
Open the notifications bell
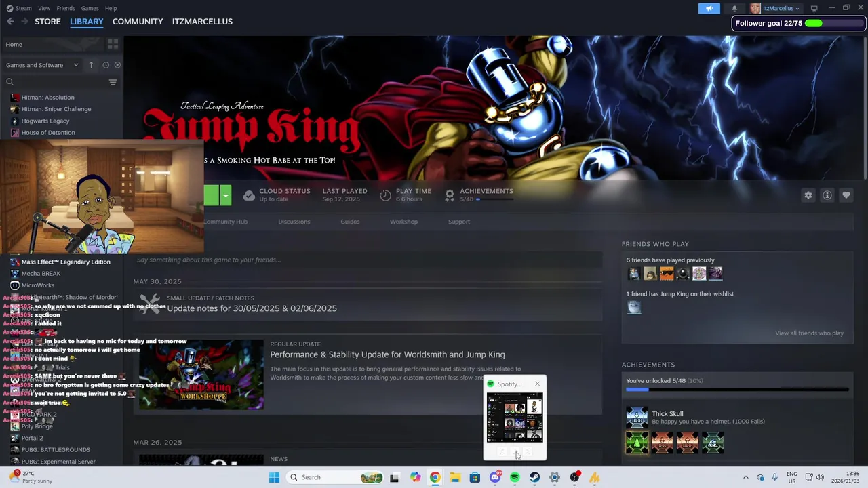tap(734, 8)
